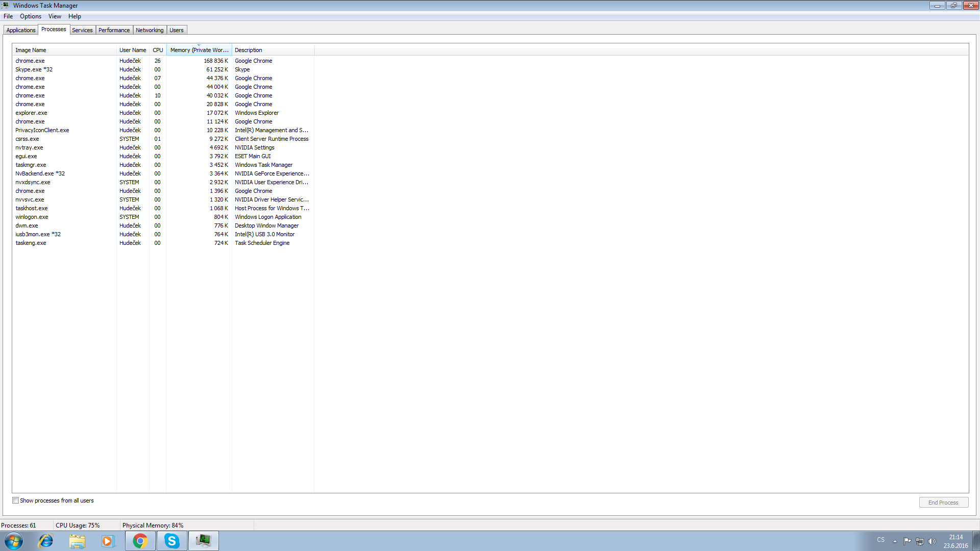Select the Skype.exe *32 process row
The image size is (980, 551).
point(34,69)
